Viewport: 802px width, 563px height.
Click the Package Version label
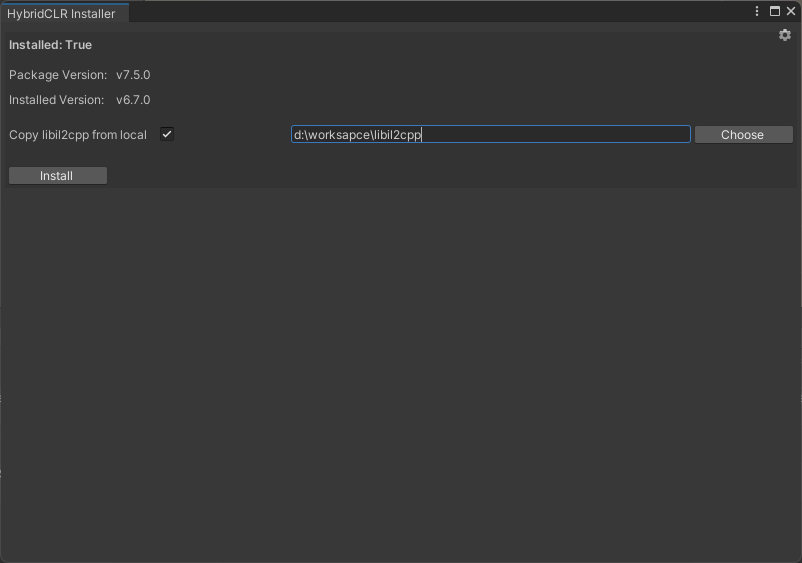coord(58,75)
